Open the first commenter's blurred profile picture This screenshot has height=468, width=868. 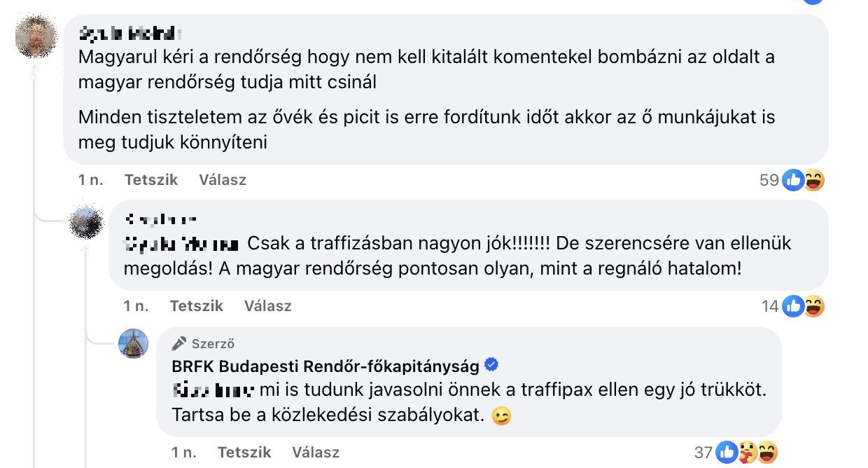click(36, 36)
